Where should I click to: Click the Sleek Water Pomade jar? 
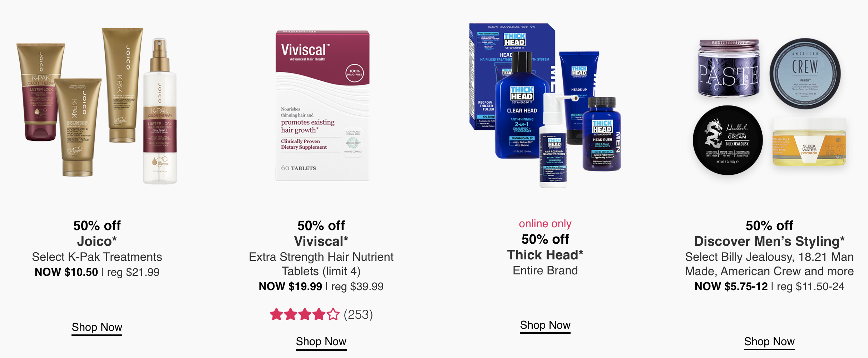coord(809,142)
